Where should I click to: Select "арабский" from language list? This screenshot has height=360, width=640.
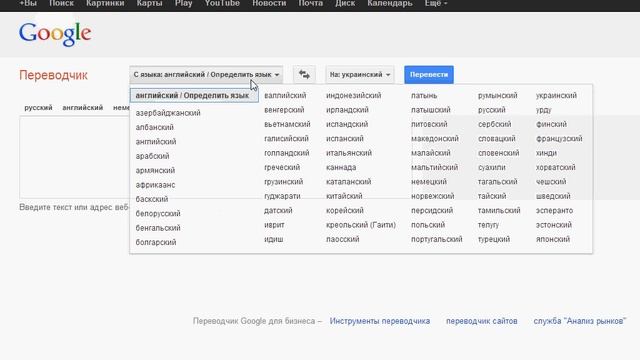coord(152,156)
